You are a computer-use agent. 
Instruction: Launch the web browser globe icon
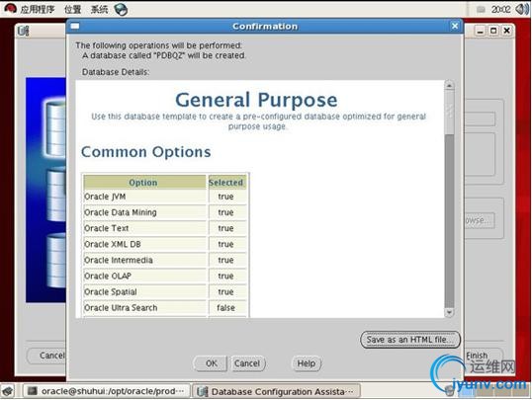pos(121,9)
